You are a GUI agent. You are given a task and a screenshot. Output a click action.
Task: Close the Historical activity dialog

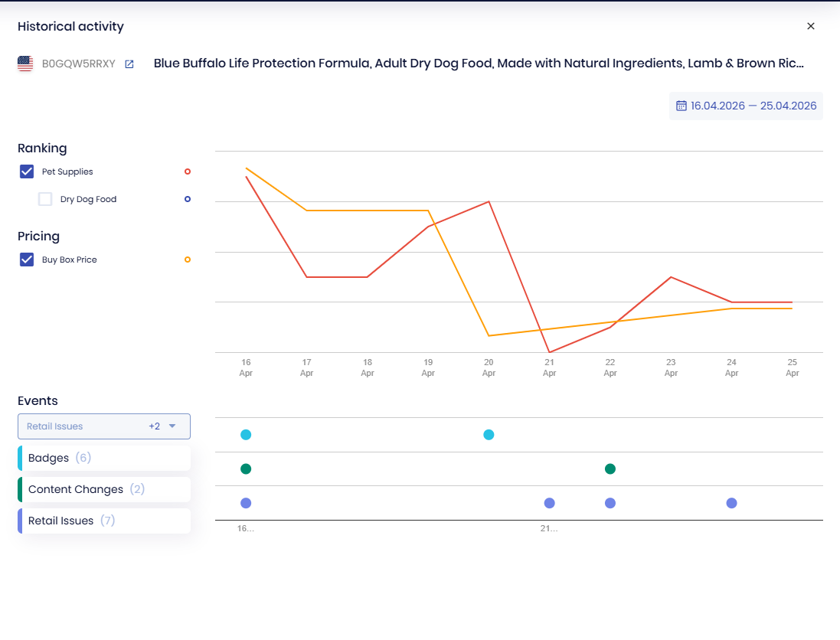(811, 26)
